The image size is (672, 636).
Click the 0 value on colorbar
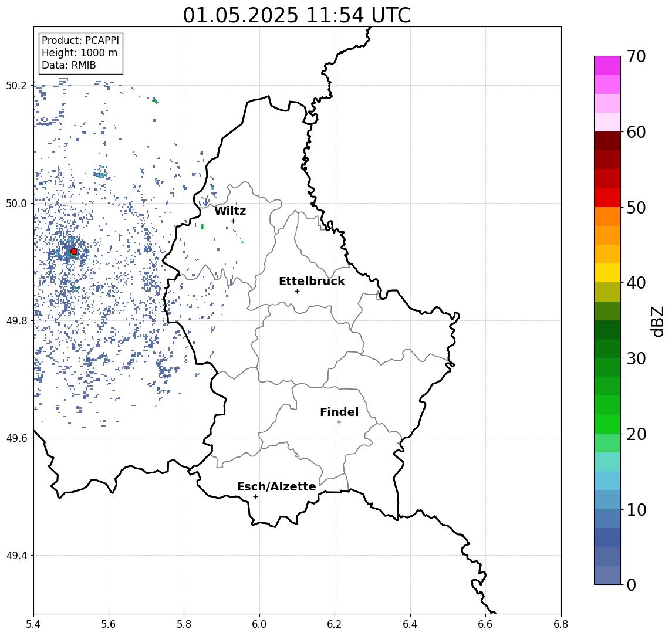click(x=631, y=585)
